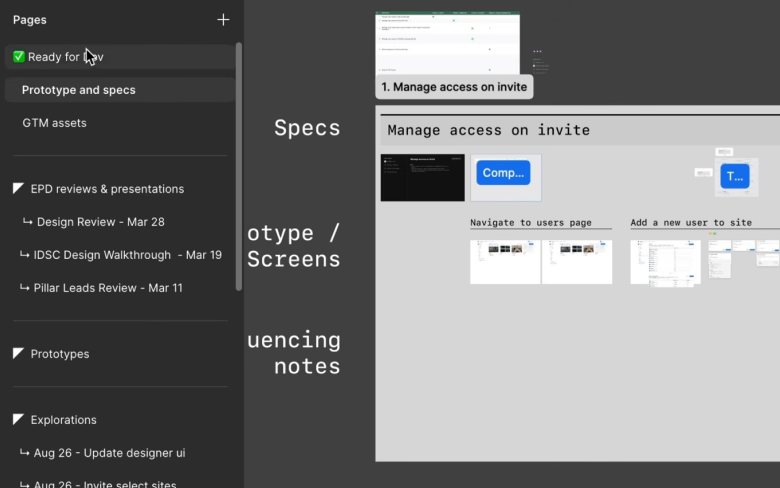
Task: Click the spreadsheet thumbnail above the label
Action: pyautogui.click(x=447, y=43)
